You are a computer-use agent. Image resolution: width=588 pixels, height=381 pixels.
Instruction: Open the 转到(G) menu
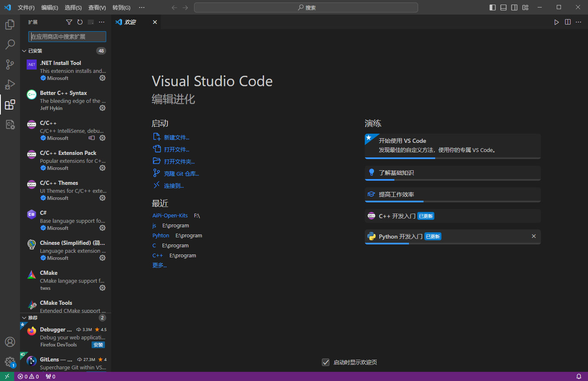[x=121, y=7]
